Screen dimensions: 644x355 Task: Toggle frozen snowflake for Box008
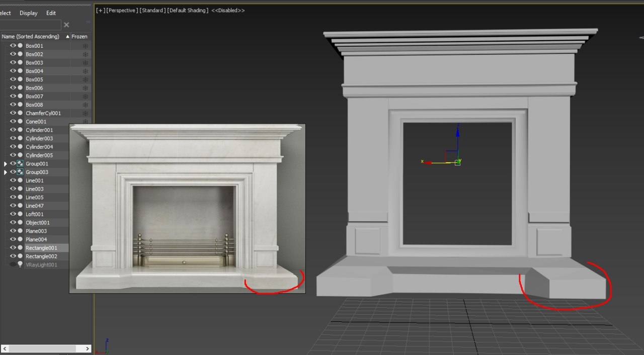pyautogui.click(x=85, y=105)
